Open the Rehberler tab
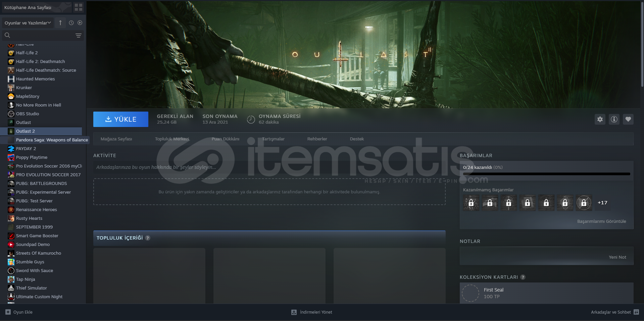The height and width of the screenshot is (321, 644). tap(317, 139)
